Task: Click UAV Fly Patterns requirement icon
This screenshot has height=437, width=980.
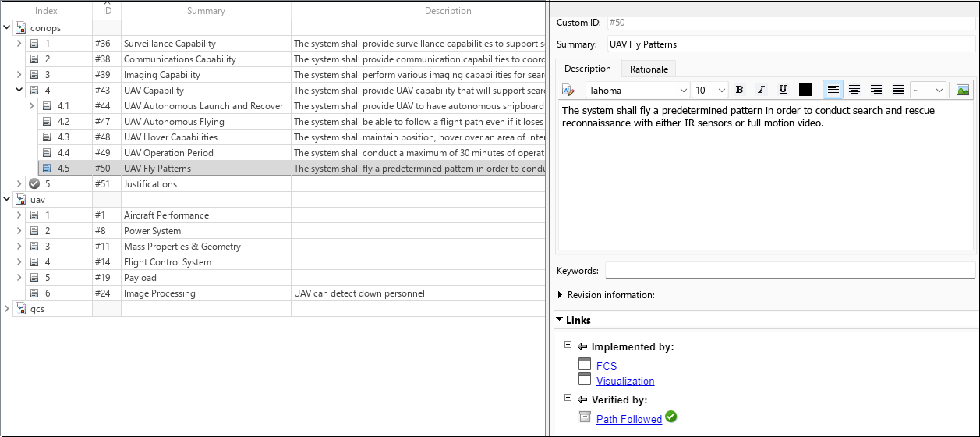Action: 46,169
